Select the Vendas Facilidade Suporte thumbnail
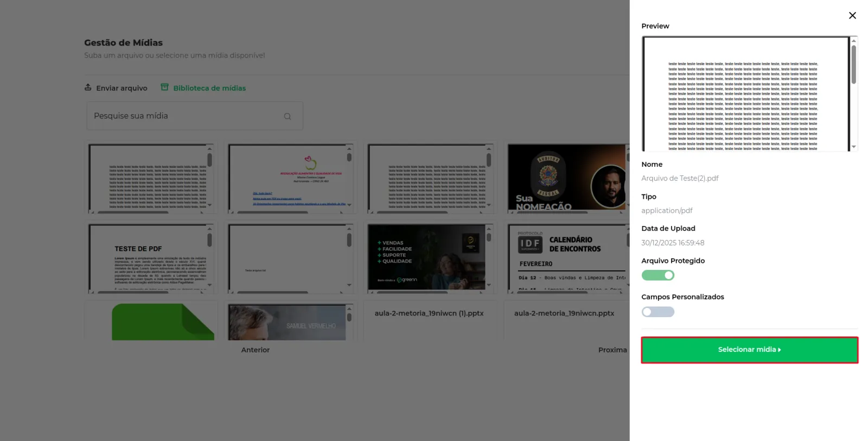This screenshot has width=868, height=441. coord(430,258)
